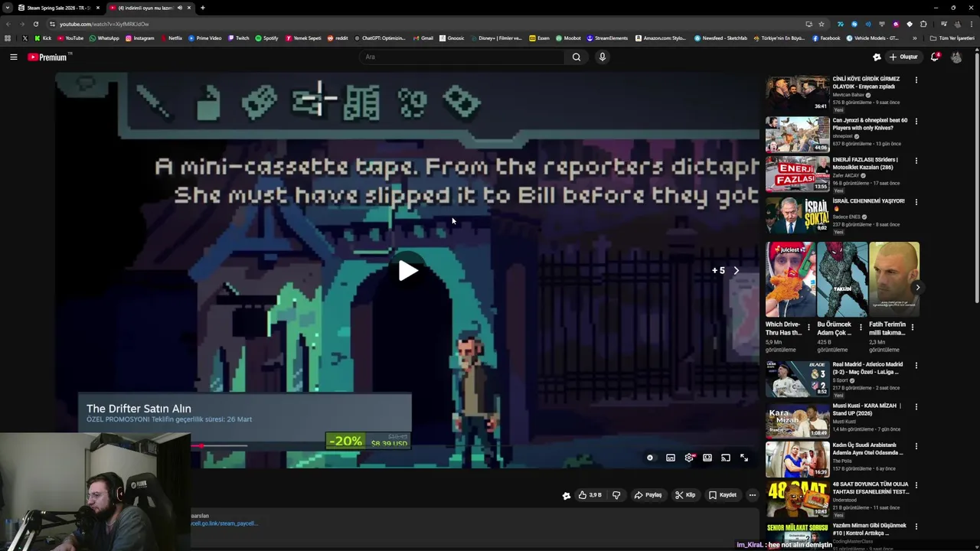The width and height of the screenshot is (980, 551).
Task: Open the browser extensions puzzle icon
Action: coord(923,24)
